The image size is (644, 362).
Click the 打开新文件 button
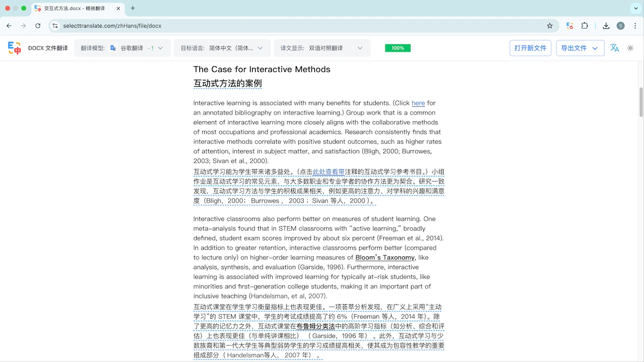click(530, 48)
